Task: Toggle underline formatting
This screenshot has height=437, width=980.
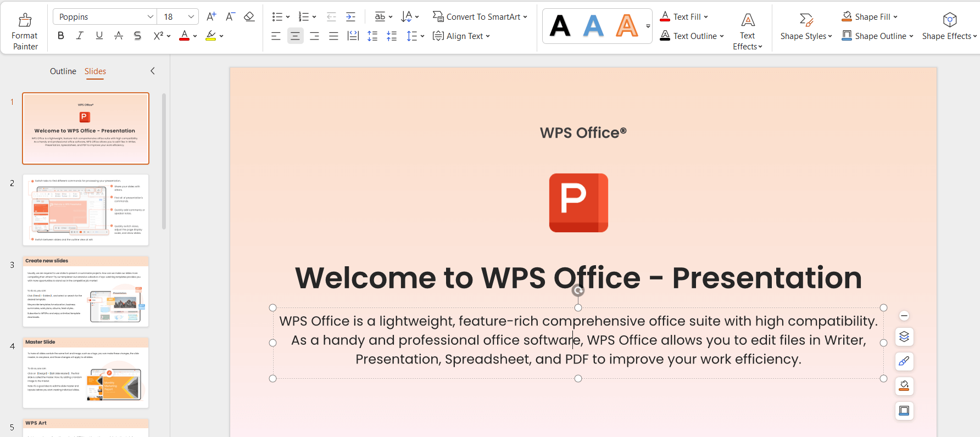Action: pyautogui.click(x=99, y=36)
